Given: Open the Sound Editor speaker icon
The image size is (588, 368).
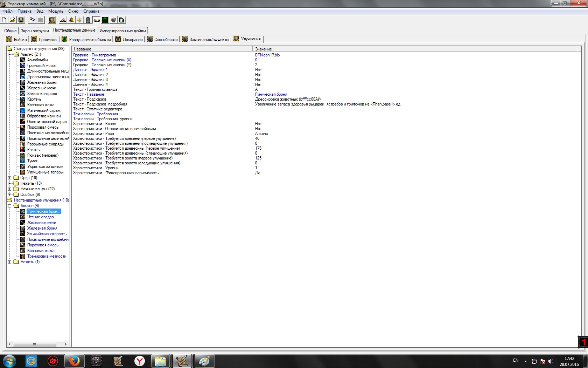Looking at the screenshot, I should 80,20.
